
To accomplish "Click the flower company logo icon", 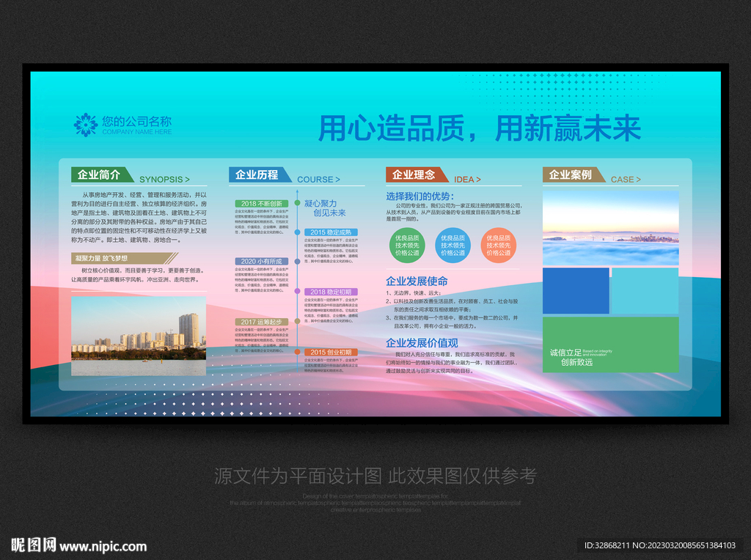I will tap(85, 125).
